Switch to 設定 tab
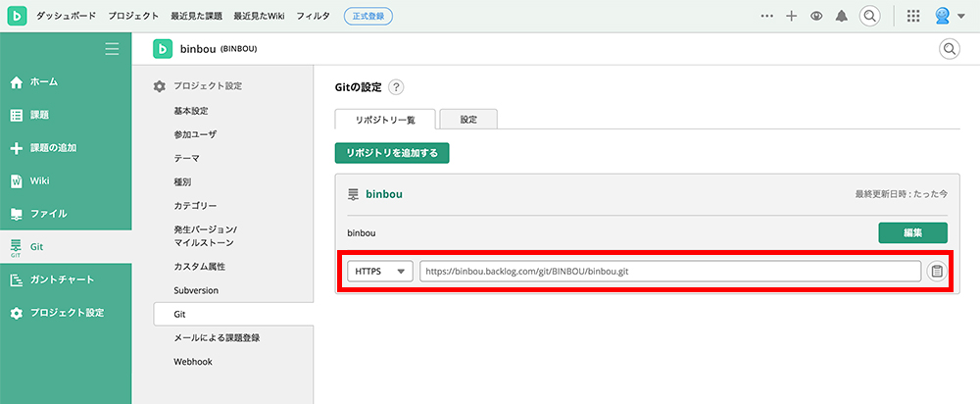 (x=468, y=120)
